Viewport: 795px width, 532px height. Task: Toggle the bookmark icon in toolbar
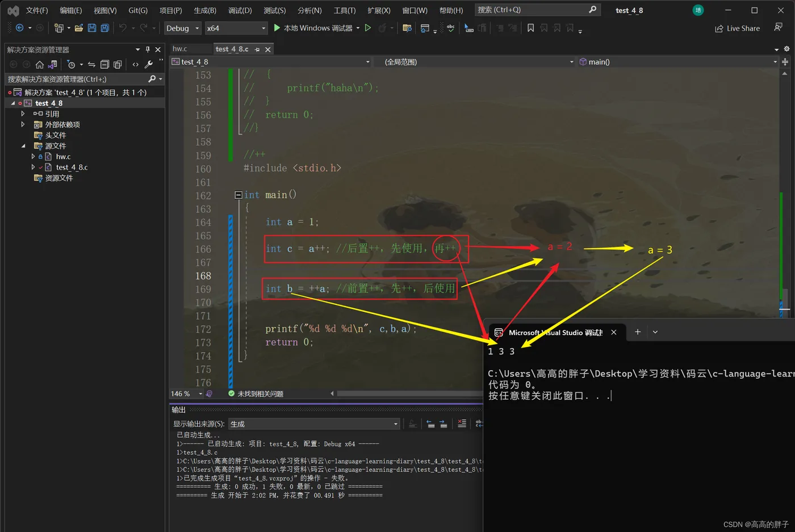click(x=530, y=28)
